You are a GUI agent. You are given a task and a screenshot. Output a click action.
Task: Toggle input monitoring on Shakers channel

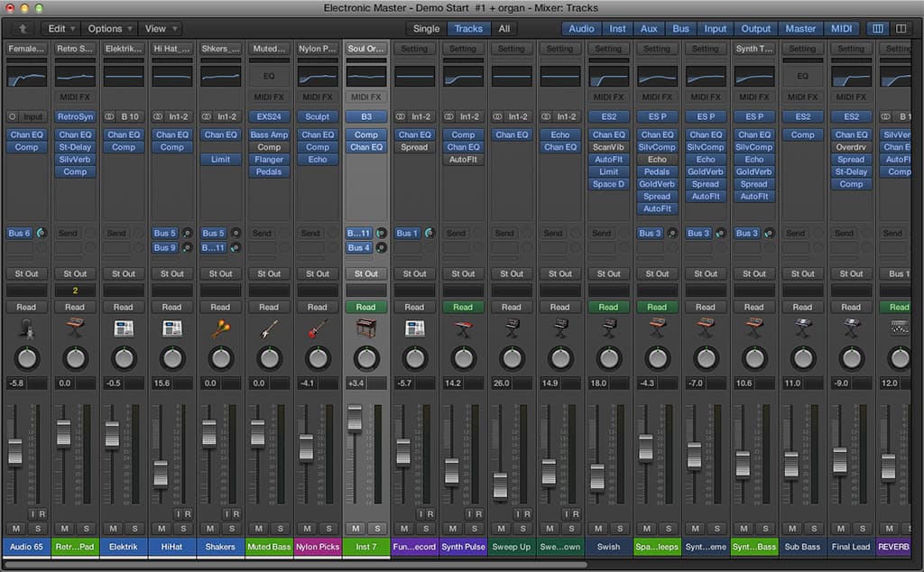226,513
